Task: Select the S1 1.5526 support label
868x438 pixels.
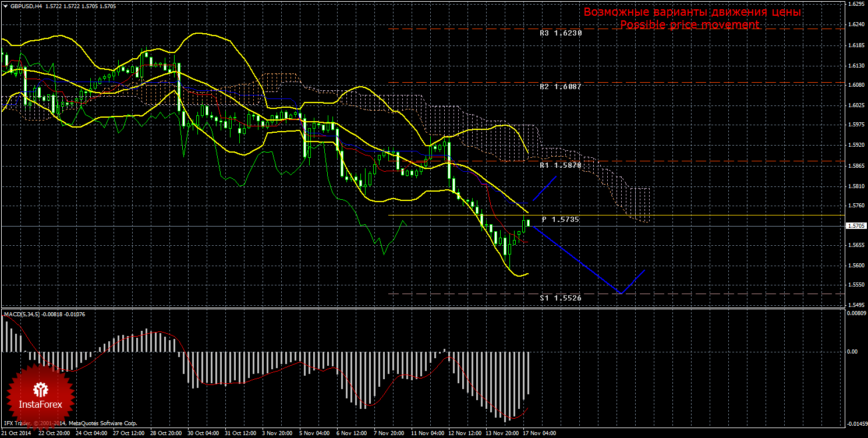Action: click(x=560, y=297)
